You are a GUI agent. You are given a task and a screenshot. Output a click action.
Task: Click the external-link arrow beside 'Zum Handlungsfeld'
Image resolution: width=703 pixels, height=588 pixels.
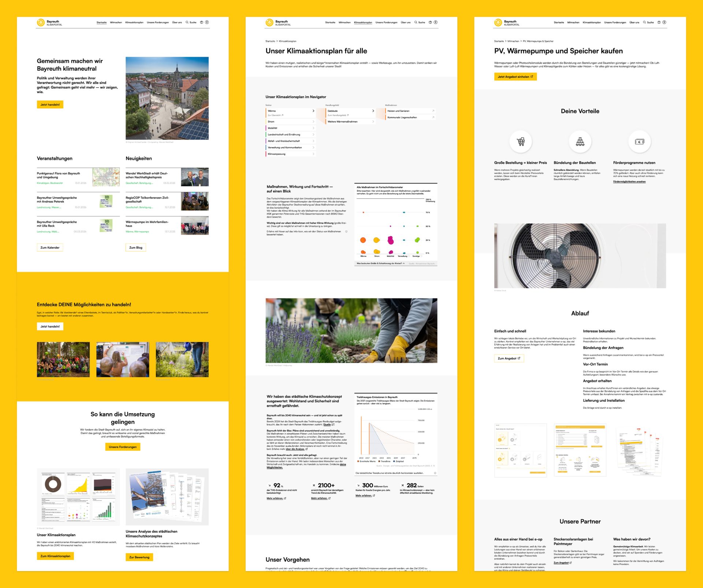[347, 115]
